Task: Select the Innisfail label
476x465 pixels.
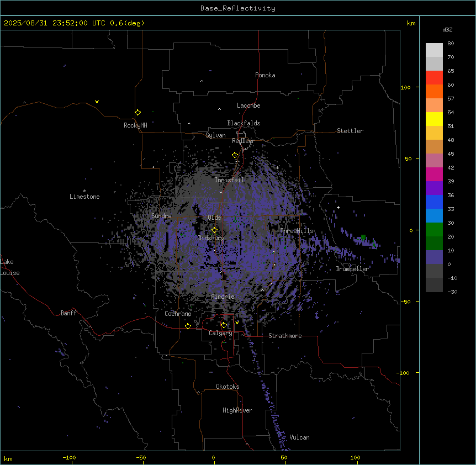Action: (229, 180)
